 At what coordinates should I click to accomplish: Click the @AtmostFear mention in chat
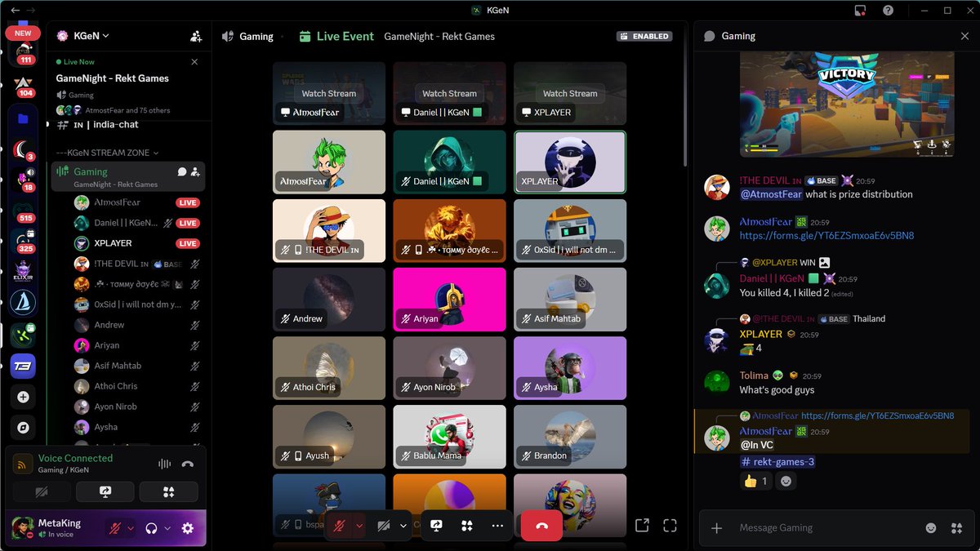tap(771, 194)
